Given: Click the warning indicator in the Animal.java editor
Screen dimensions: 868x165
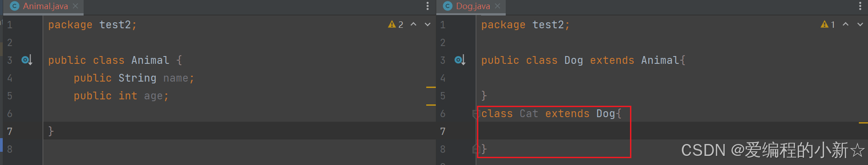Looking at the screenshot, I should [x=396, y=25].
